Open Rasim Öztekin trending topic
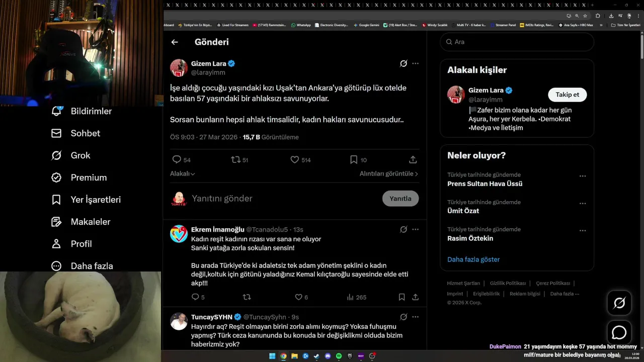The height and width of the screenshot is (362, 644). click(x=470, y=238)
